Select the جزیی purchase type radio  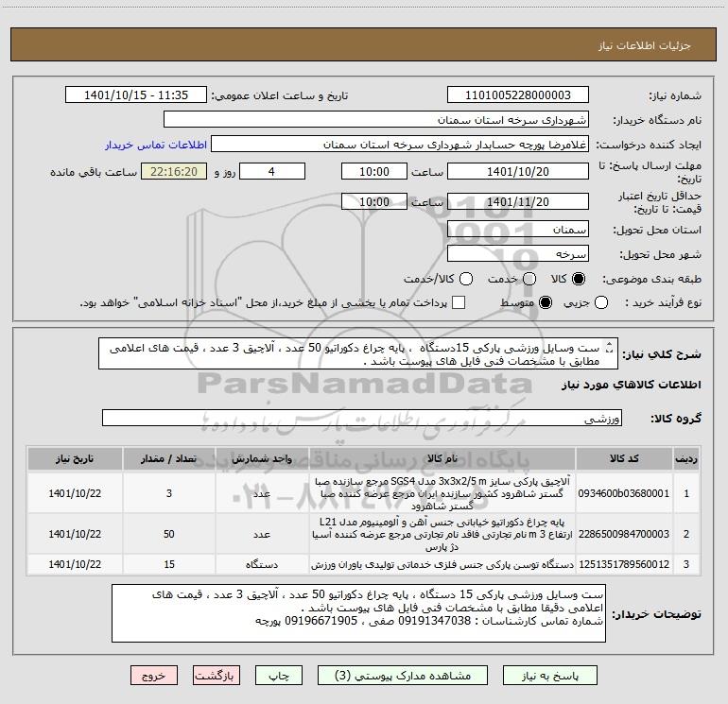[x=600, y=302]
